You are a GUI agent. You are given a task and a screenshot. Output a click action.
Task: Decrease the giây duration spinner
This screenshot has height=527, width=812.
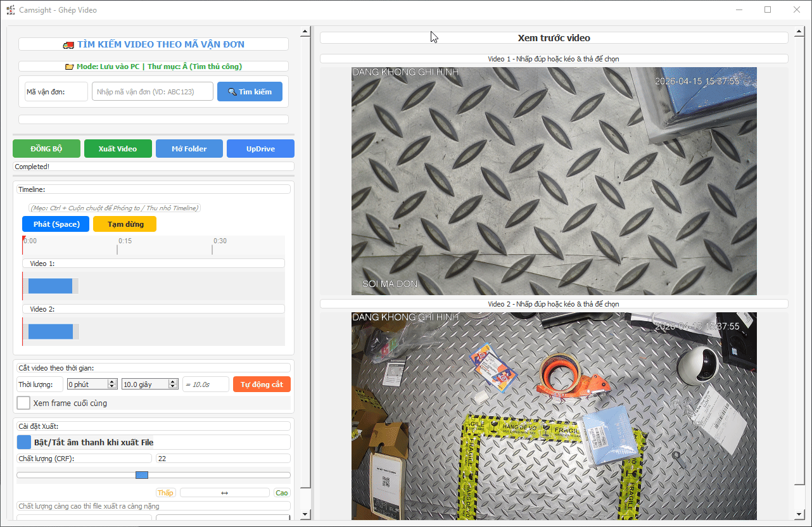click(172, 387)
